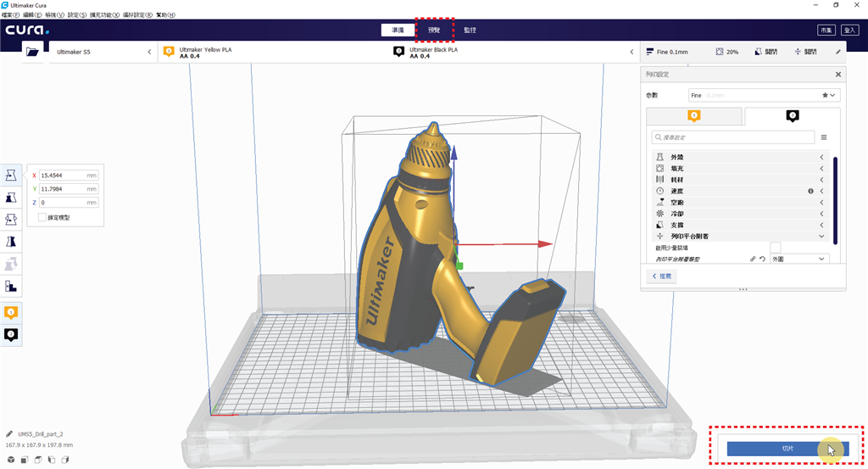Select the Rotate tool in left toolbar
The width and height of the screenshot is (868, 469).
12,220
